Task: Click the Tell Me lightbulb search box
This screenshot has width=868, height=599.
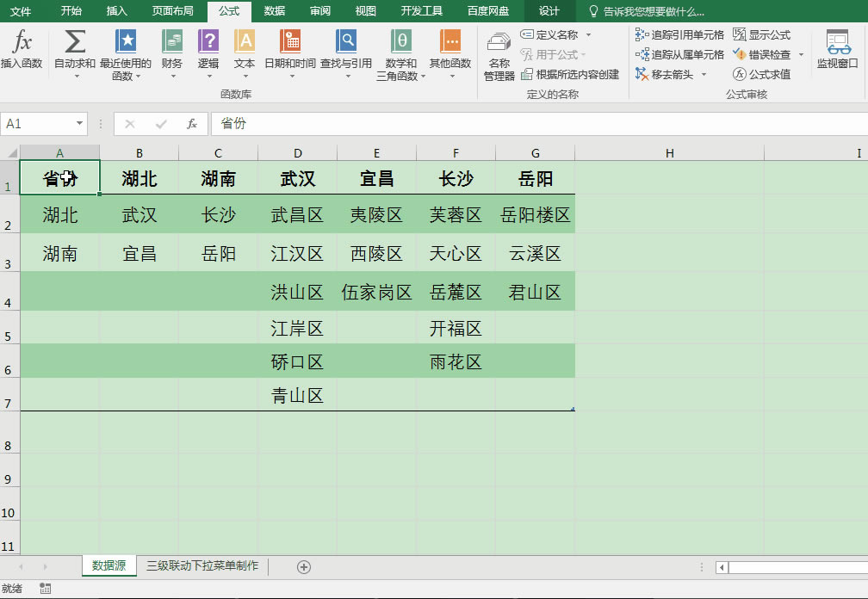Action: 648,11
